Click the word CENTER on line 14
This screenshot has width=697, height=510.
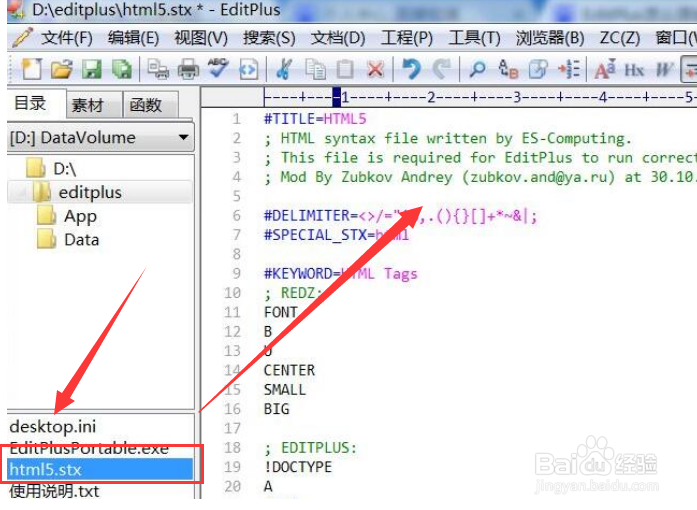pyautogui.click(x=289, y=370)
